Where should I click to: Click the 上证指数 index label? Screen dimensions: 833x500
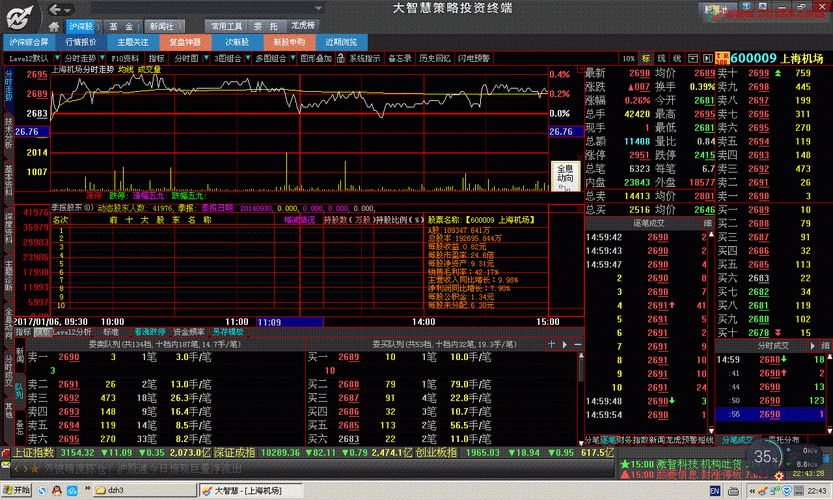pos(33,453)
